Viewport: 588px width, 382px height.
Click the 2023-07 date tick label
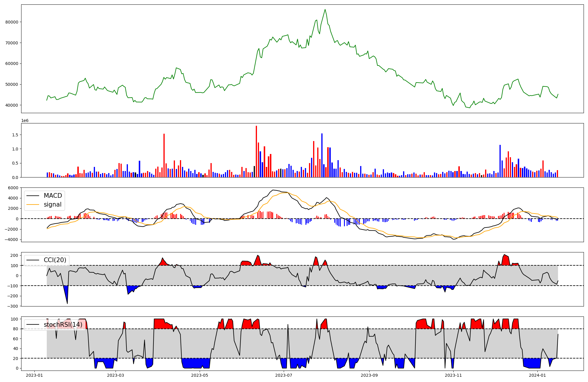[284, 375]
